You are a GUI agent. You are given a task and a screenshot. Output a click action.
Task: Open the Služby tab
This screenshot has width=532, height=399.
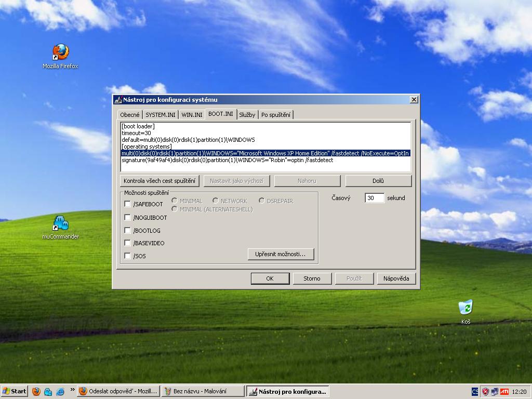tap(247, 115)
